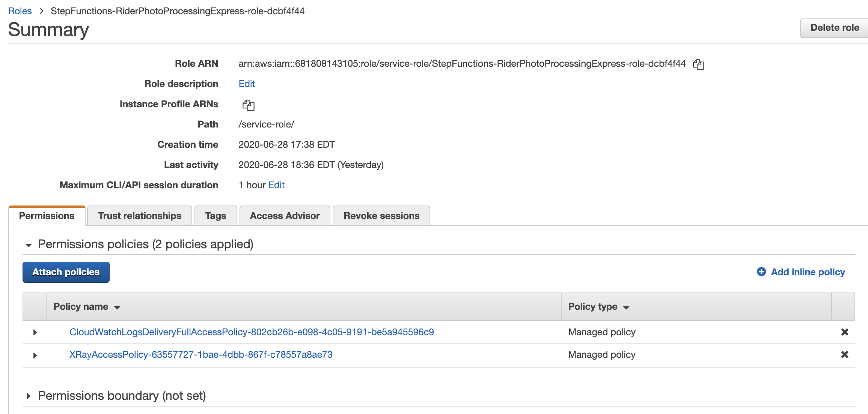The height and width of the screenshot is (414, 868).
Task: Select the Permissions tab
Action: tap(47, 216)
